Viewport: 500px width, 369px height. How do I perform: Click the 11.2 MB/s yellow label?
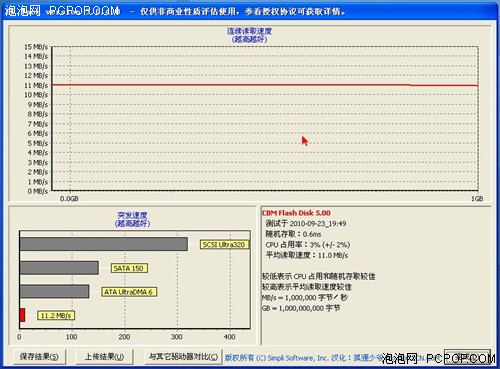pos(56,315)
